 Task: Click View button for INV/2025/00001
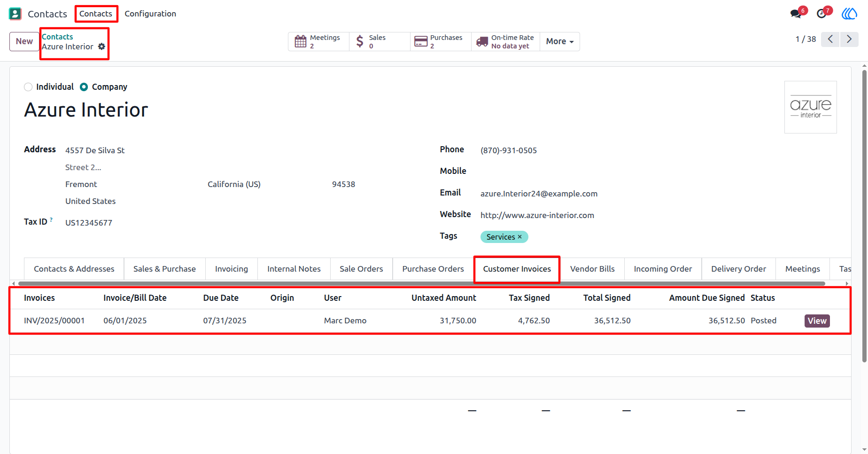tap(817, 321)
